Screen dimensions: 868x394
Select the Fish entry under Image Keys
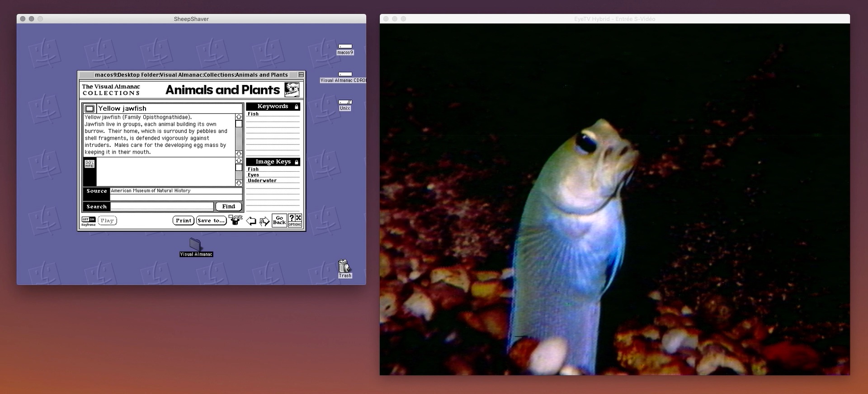coord(253,169)
